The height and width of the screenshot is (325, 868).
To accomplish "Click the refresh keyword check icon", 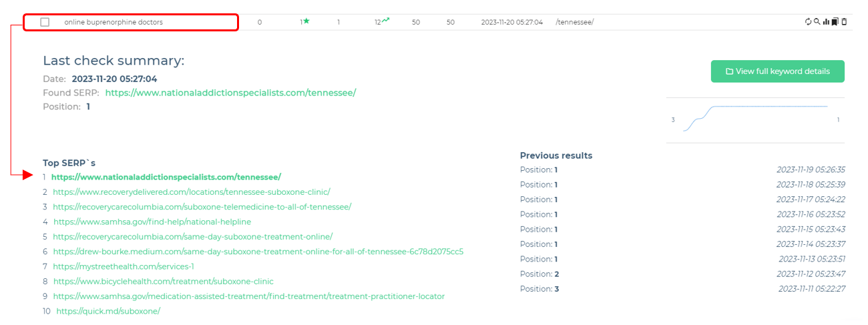I will click(x=809, y=22).
